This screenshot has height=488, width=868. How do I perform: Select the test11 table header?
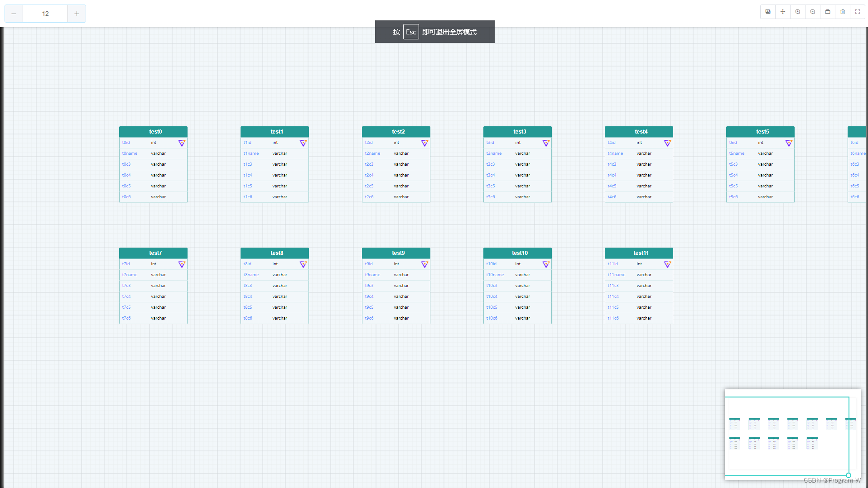pos(639,253)
